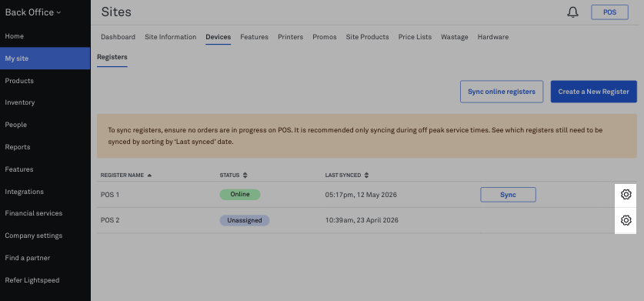The height and width of the screenshot is (301, 644).
Task: Click the Status column header
Action: pos(229,176)
